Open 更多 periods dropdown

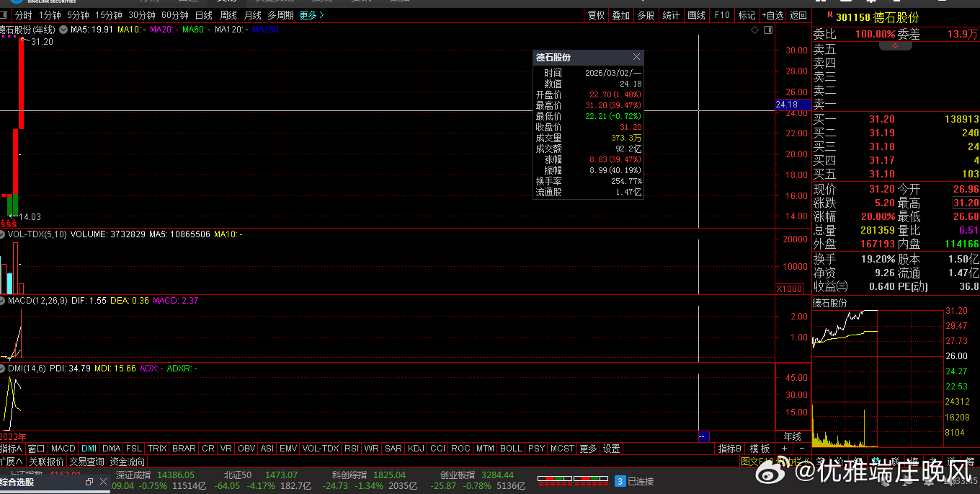click(x=312, y=15)
